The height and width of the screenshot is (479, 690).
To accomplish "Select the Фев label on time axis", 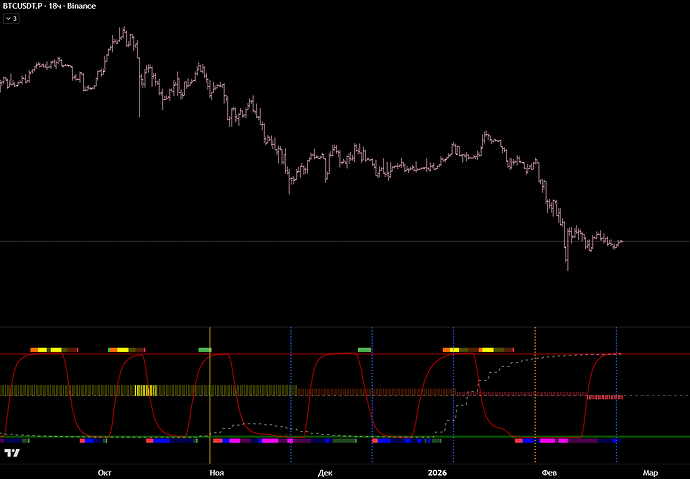I will [x=548, y=471].
